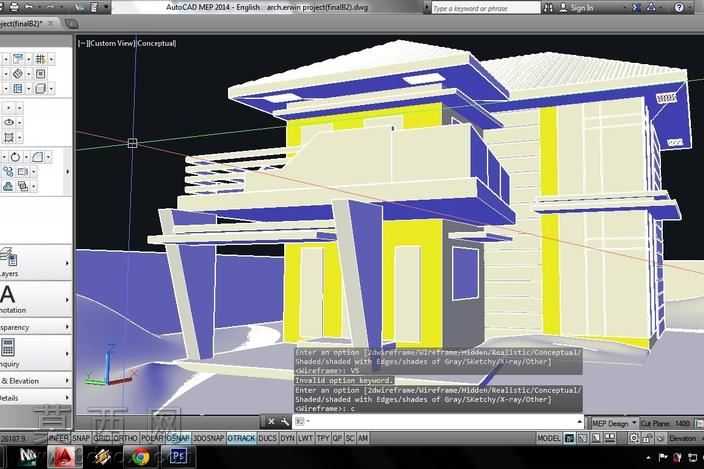
Task: Click the rotated diamond tool icon
Action: coord(18,74)
